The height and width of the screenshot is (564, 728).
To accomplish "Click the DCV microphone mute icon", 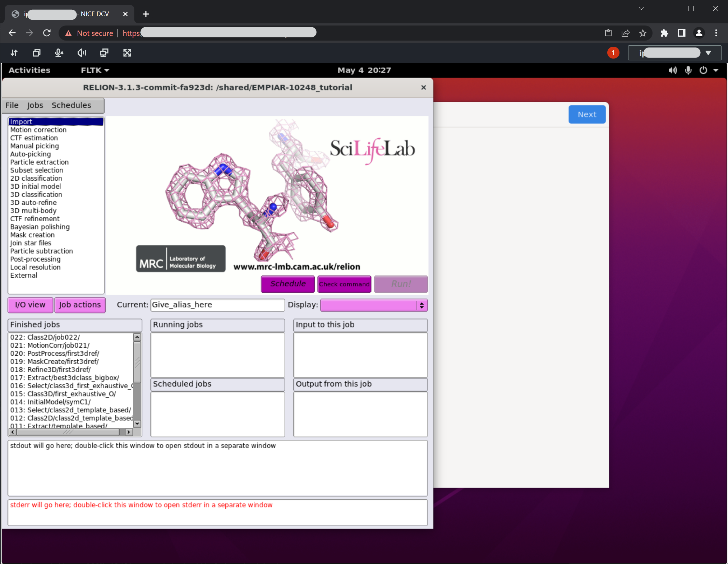I will pyautogui.click(x=59, y=53).
